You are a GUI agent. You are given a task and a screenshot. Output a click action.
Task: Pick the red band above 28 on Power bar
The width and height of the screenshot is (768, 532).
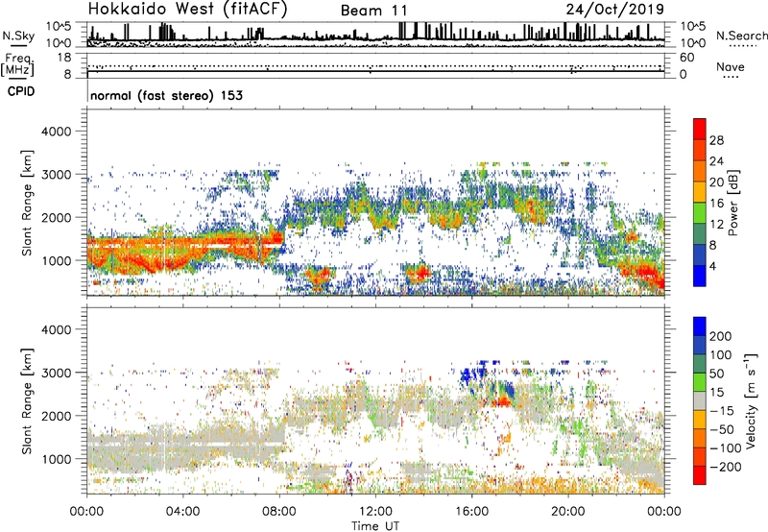700,130
